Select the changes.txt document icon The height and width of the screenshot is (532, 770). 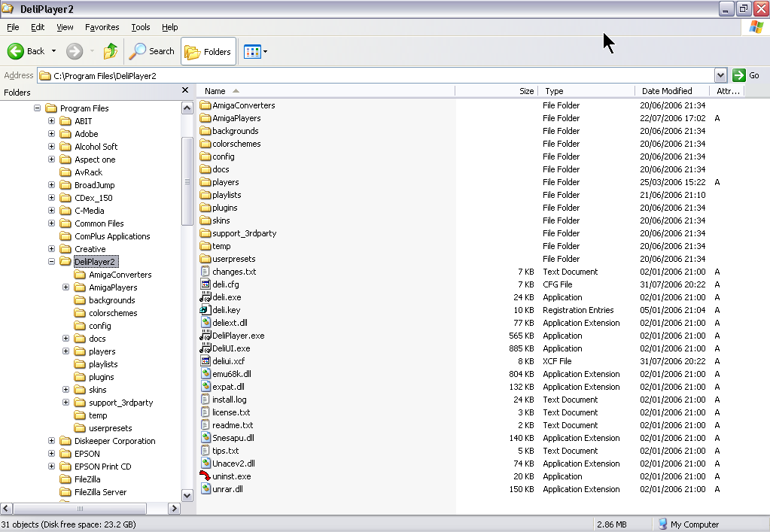point(205,272)
